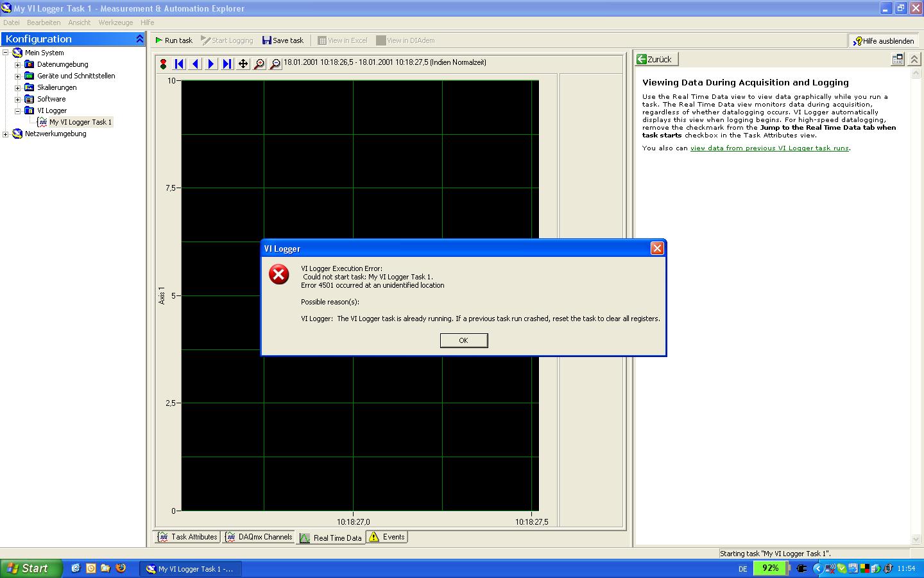Click View in Excel toolbar button
Viewport: 924px width, 578px height.
click(x=343, y=40)
